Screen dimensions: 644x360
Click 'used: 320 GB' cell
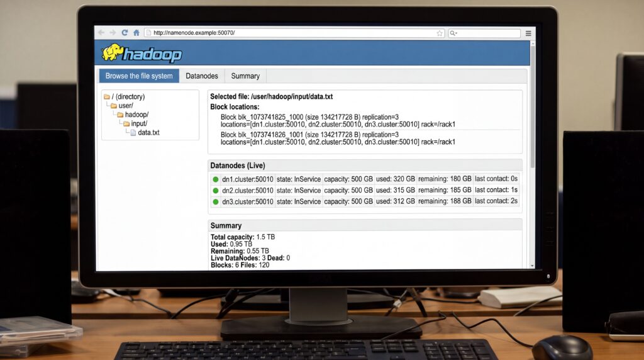point(396,179)
